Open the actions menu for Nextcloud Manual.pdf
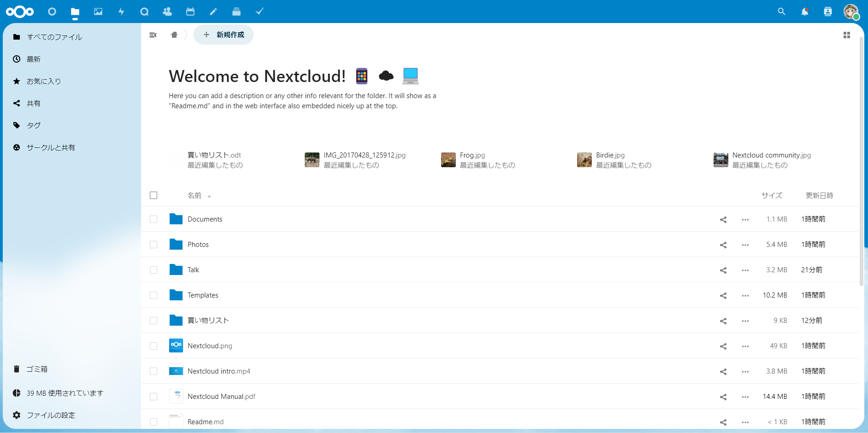Image resolution: width=868 pixels, height=433 pixels. tap(745, 397)
